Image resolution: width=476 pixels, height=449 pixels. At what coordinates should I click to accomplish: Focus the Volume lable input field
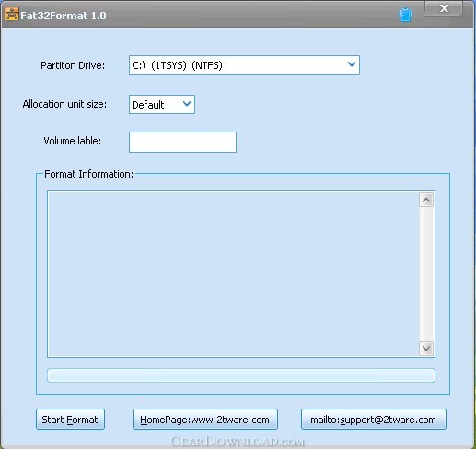pyautogui.click(x=182, y=142)
